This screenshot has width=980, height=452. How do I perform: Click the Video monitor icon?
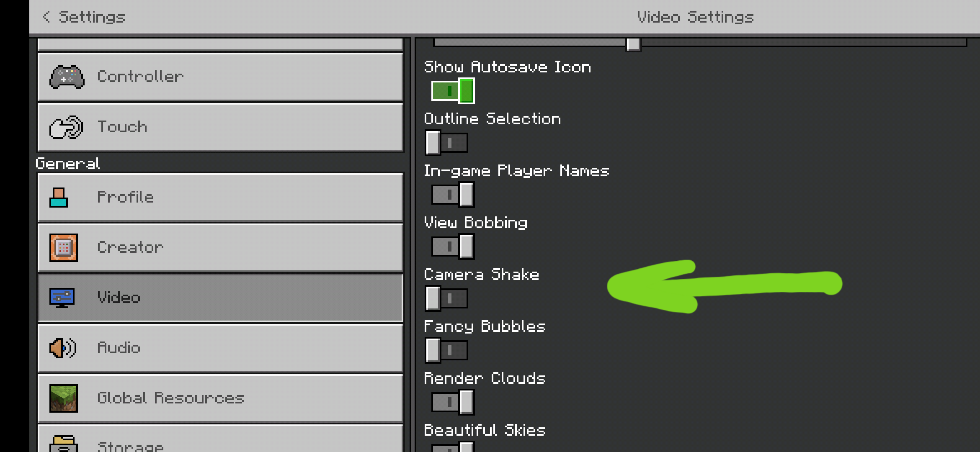click(62, 298)
